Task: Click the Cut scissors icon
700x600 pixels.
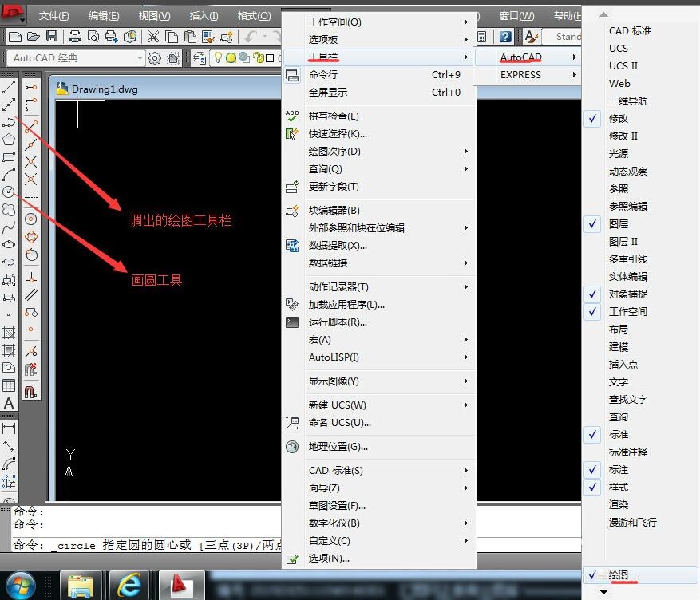Action: point(153,37)
